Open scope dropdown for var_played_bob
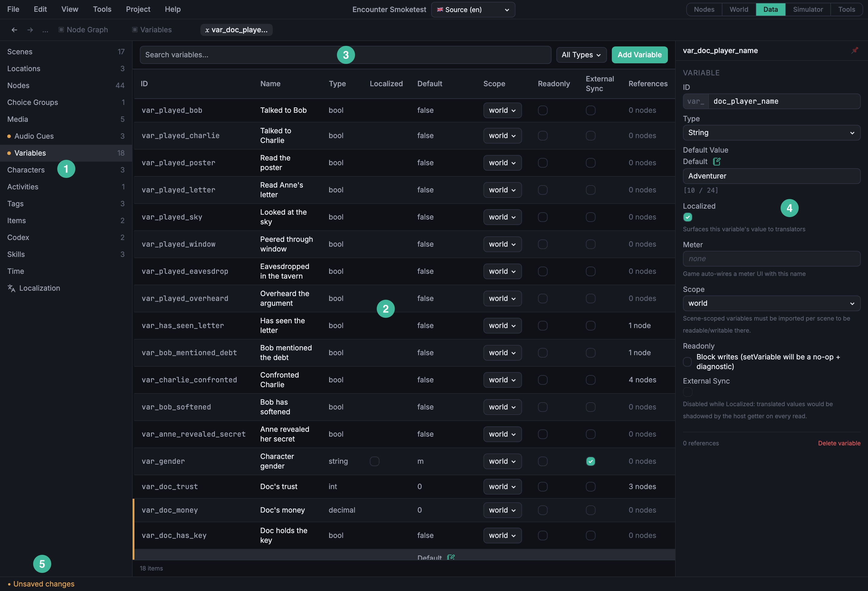This screenshot has height=591, width=868. pos(502,110)
